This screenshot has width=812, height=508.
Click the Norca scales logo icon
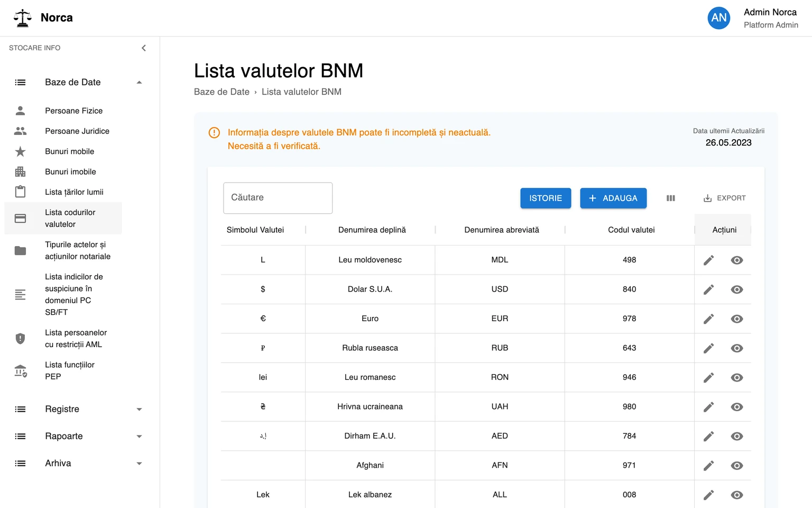22,18
